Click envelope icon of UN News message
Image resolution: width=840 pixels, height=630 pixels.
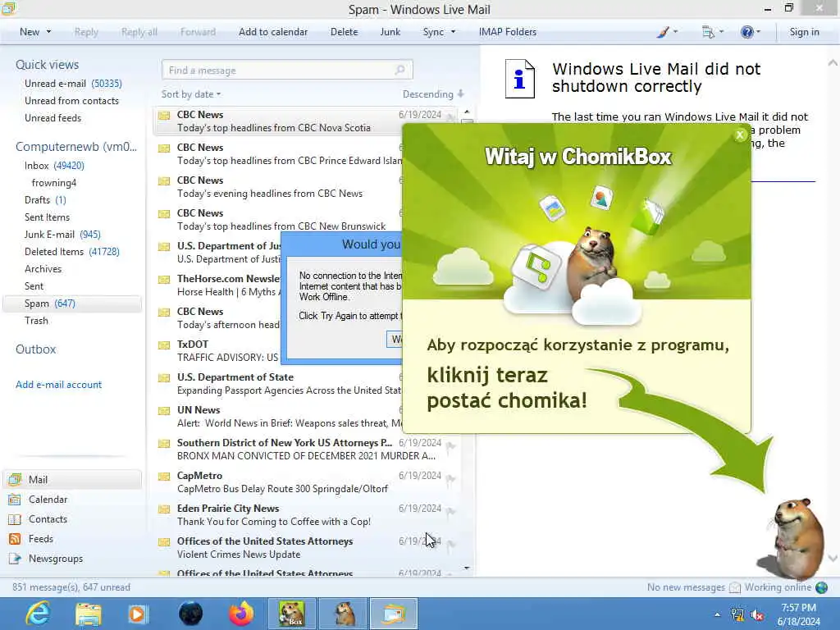click(164, 411)
